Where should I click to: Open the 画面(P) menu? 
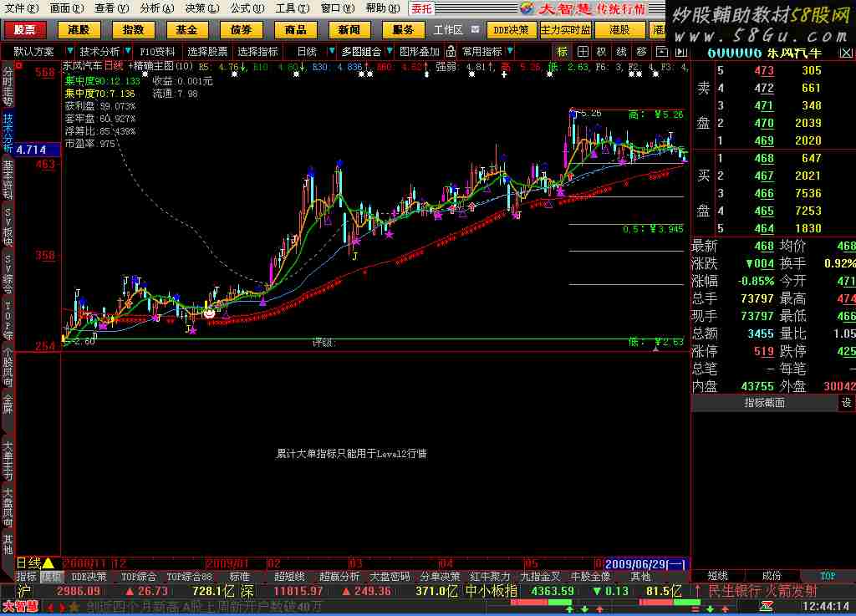click(67, 8)
